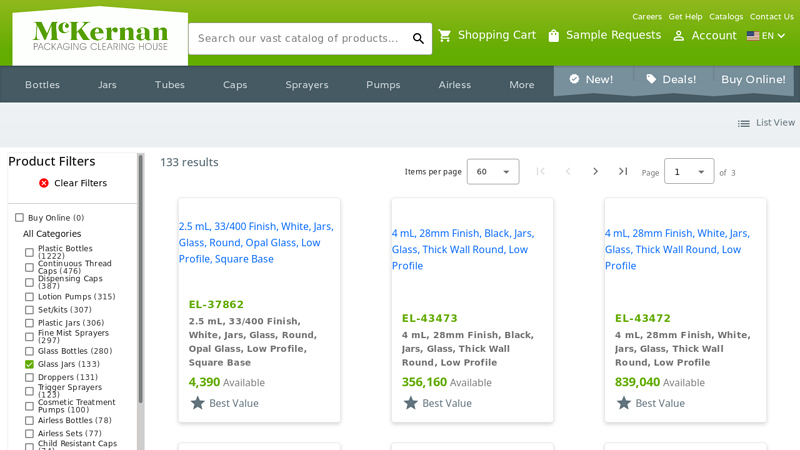
Task: Click the Contact Us link
Action: click(x=771, y=17)
